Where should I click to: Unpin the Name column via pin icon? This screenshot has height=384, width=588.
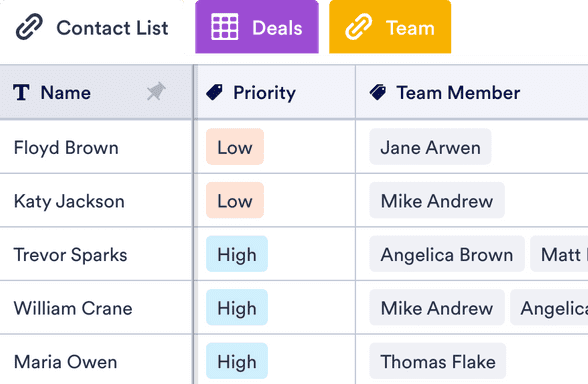[156, 91]
